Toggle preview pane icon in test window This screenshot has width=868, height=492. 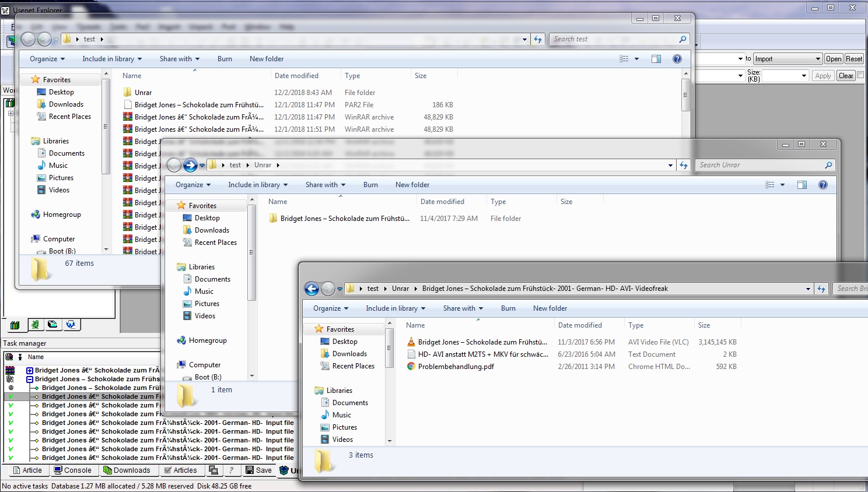coord(656,59)
